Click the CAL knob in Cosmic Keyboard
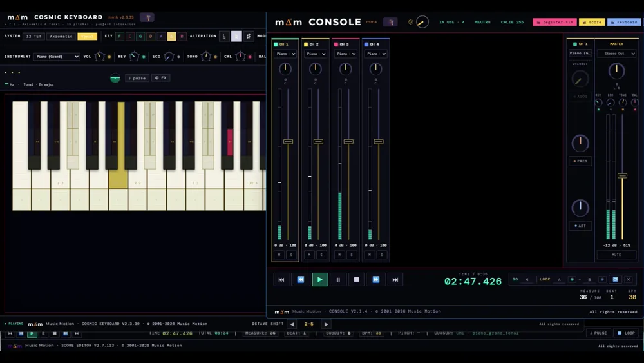This screenshot has width=644, height=363. point(240,56)
